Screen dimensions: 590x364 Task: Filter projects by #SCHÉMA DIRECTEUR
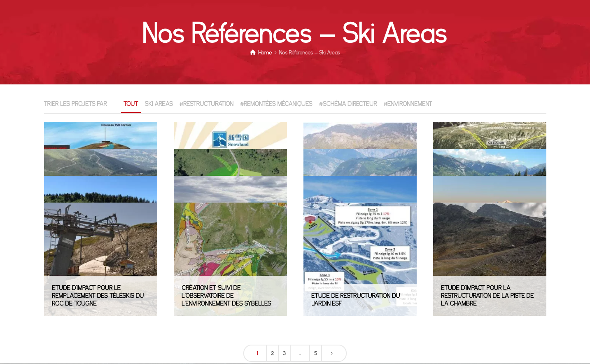(x=348, y=104)
